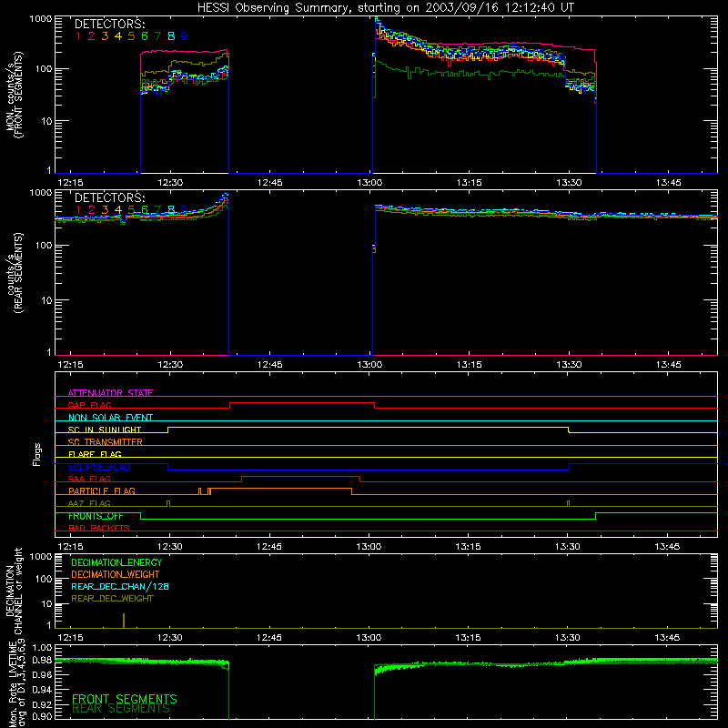Select detector 3 in front segments legend
Screen dimensions: 728x728
(x=105, y=36)
